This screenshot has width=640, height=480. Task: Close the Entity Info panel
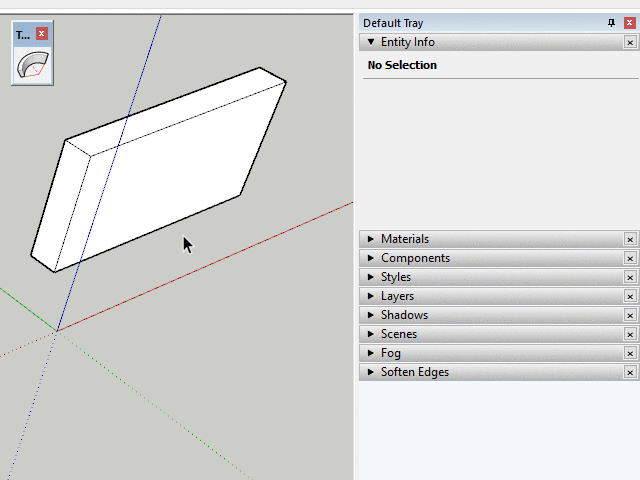[630, 42]
